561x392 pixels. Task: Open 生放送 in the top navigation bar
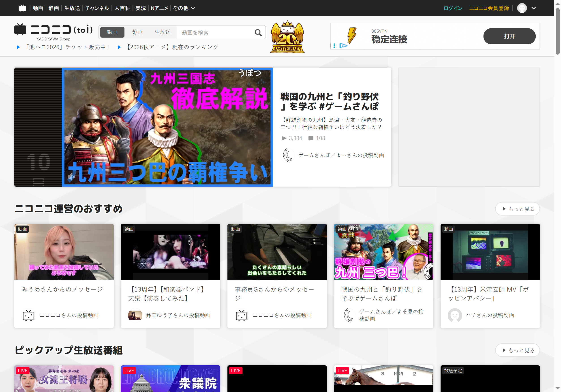(x=72, y=8)
